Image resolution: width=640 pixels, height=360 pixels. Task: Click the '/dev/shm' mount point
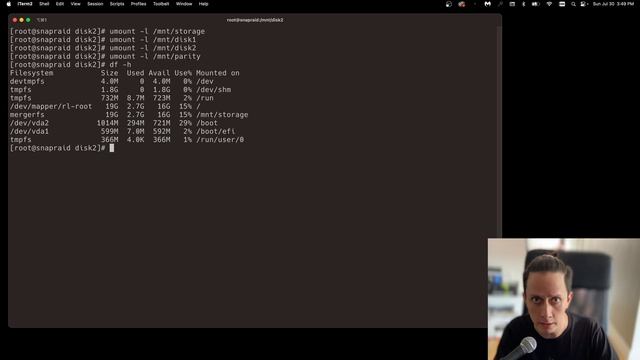coord(213,90)
